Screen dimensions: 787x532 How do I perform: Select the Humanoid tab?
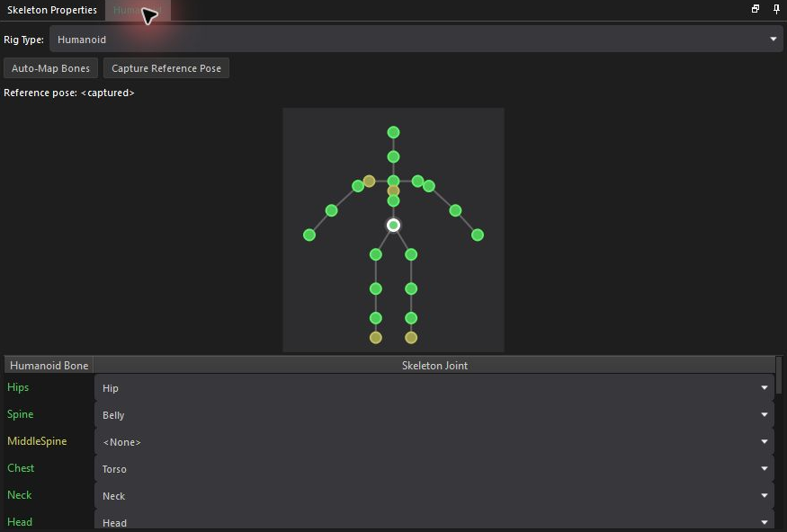(138, 10)
